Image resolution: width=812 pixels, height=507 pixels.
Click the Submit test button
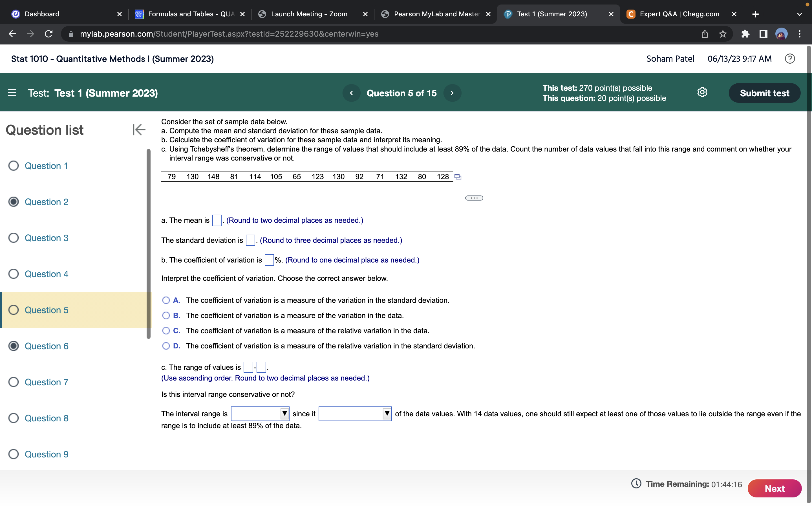click(764, 93)
